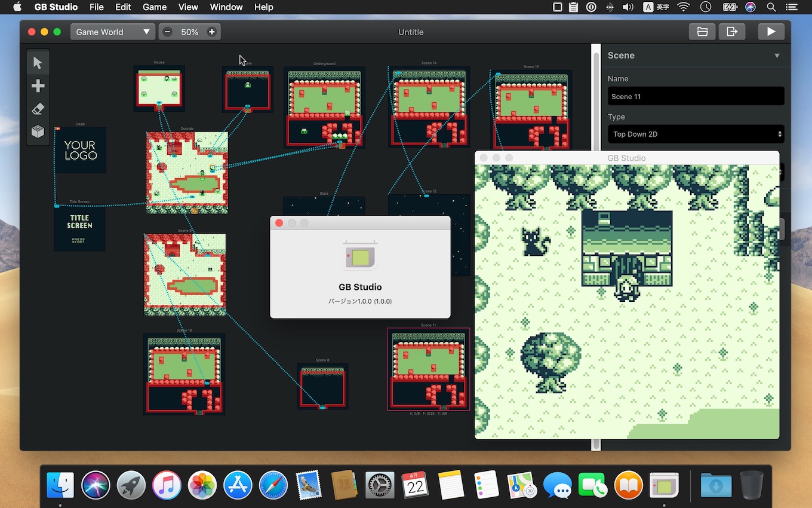Open Safari from the Dock
This screenshot has width=812, height=508.
[273, 485]
